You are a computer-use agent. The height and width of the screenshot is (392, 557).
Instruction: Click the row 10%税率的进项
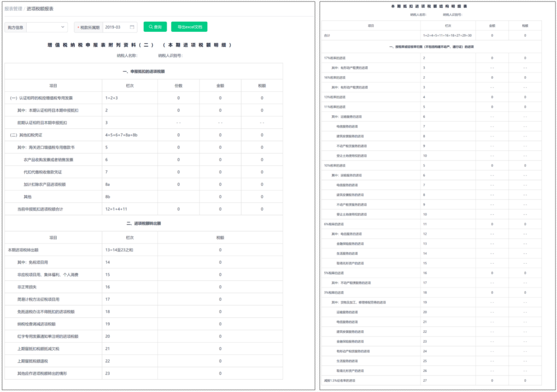432,165
